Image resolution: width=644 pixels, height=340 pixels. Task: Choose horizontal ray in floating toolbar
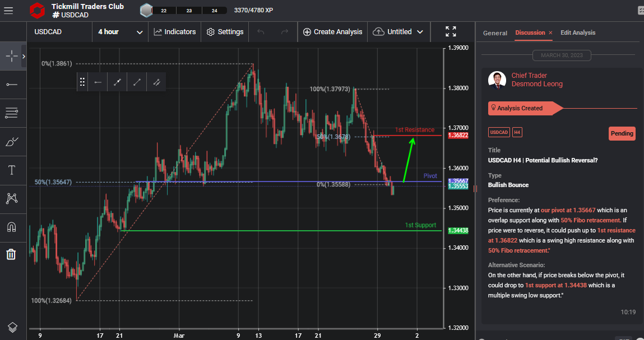[x=98, y=82]
